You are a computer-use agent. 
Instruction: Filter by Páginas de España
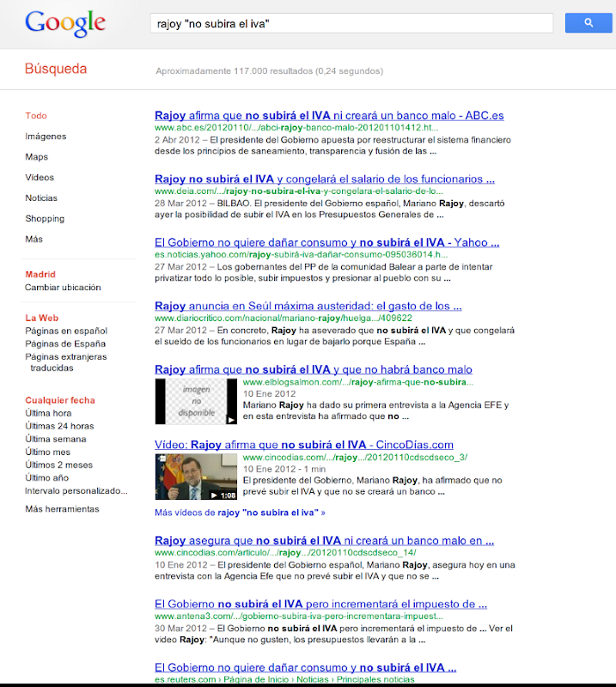coord(65,344)
